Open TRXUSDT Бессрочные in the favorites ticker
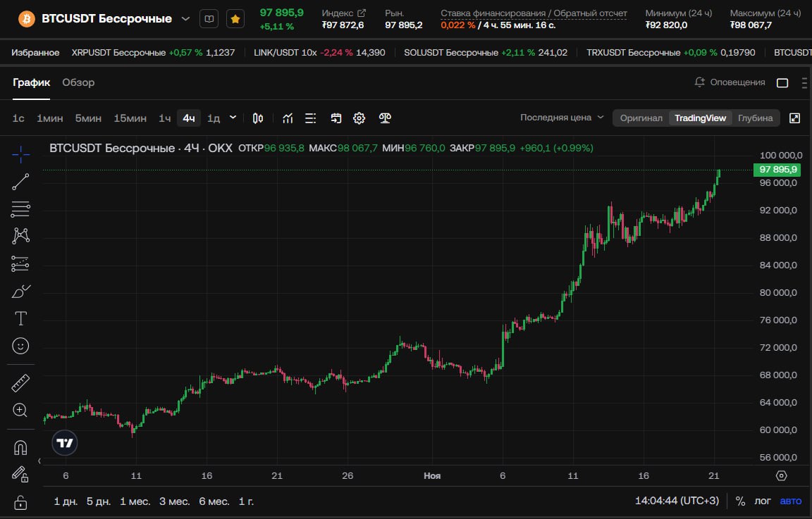812x519 pixels. coord(670,53)
